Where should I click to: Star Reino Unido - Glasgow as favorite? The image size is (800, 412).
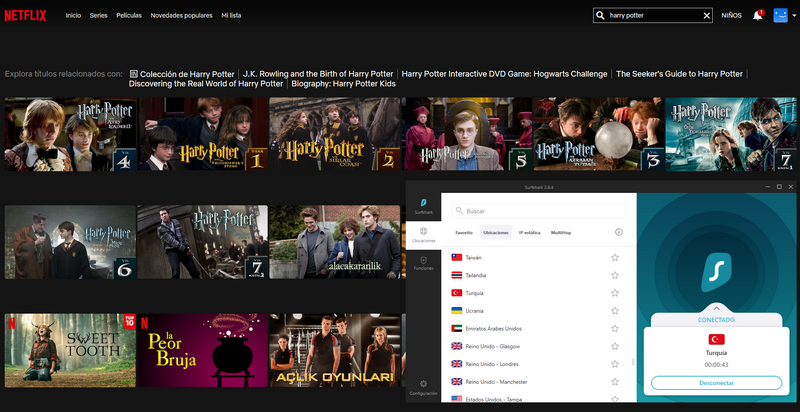pos(615,346)
